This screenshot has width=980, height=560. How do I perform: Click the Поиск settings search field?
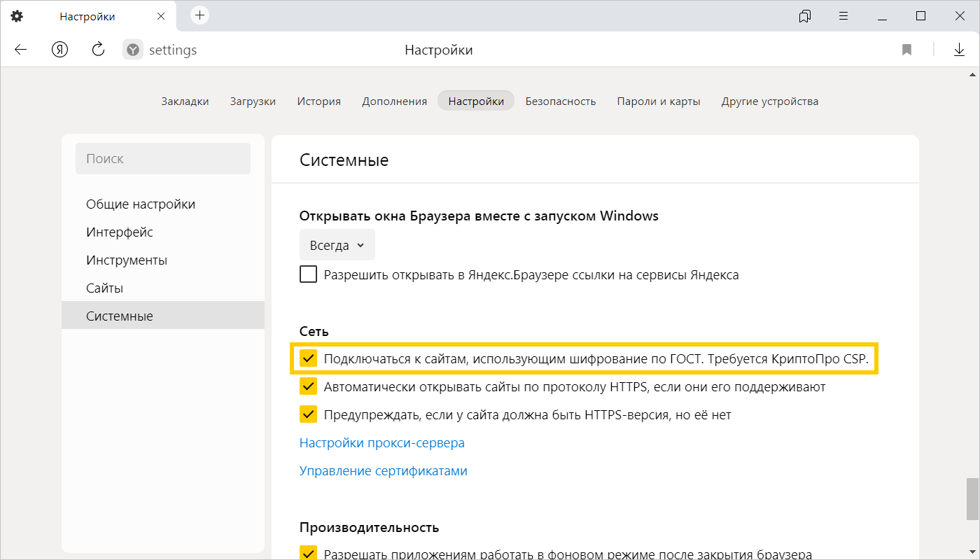click(163, 159)
